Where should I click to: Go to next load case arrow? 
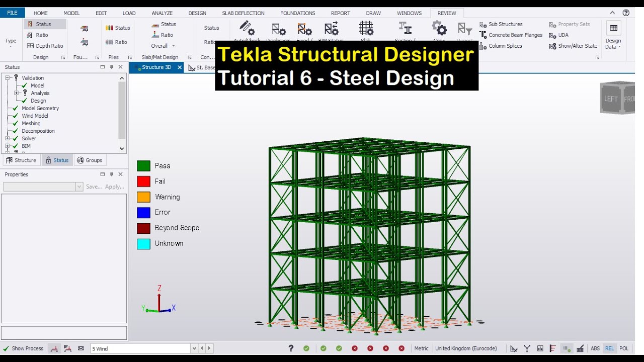click(209, 348)
